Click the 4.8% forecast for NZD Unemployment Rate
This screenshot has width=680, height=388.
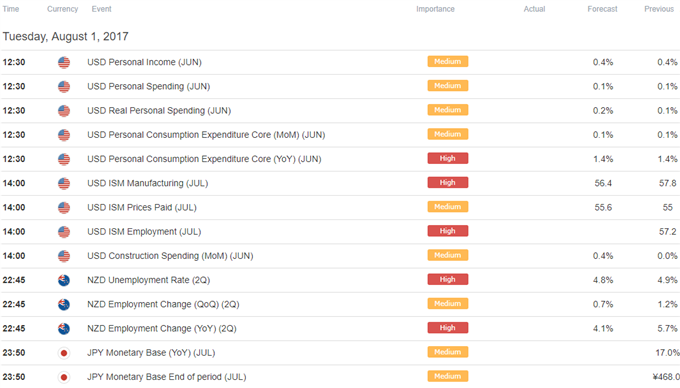(603, 280)
